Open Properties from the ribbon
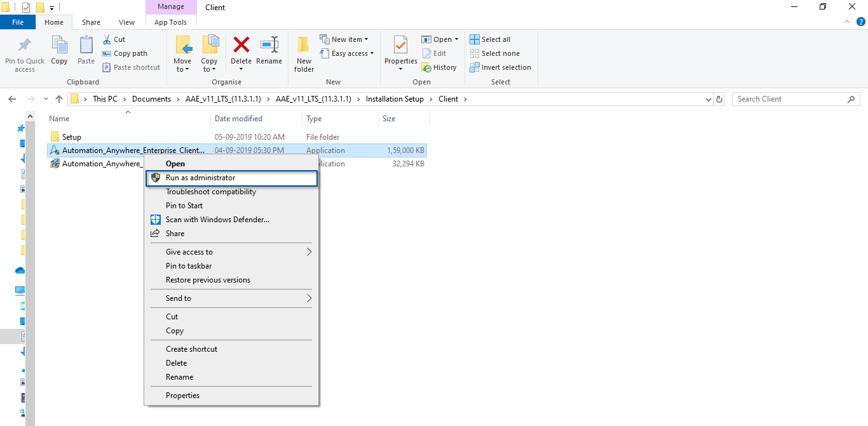This screenshot has height=426, width=868. pyautogui.click(x=400, y=50)
